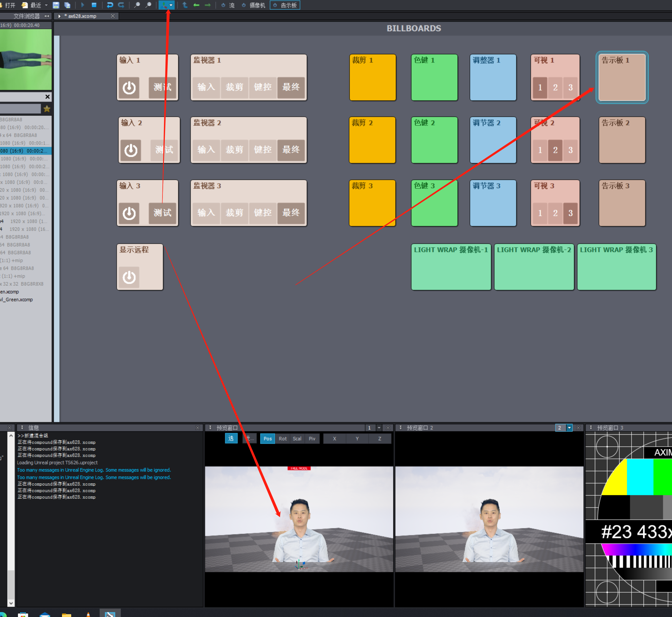The height and width of the screenshot is (617, 672).
Task: Click the yellow 裁剪 2 tile
Action: 372,140
